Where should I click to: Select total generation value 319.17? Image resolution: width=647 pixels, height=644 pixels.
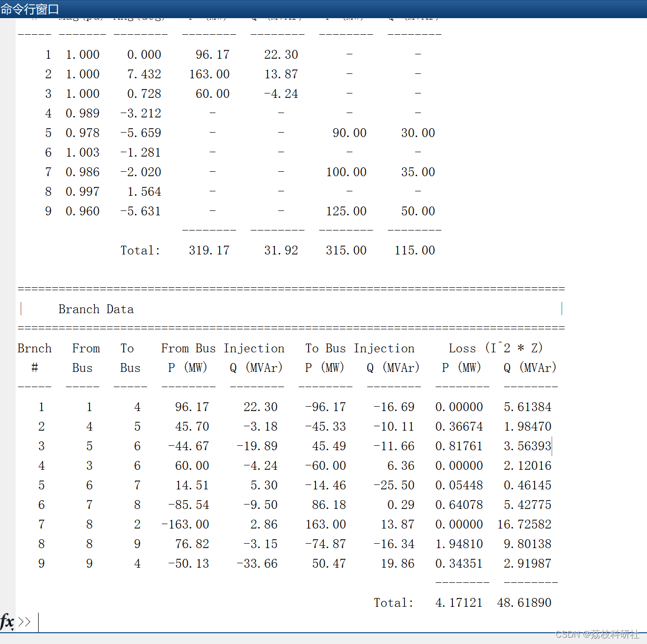click(x=209, y=251)
